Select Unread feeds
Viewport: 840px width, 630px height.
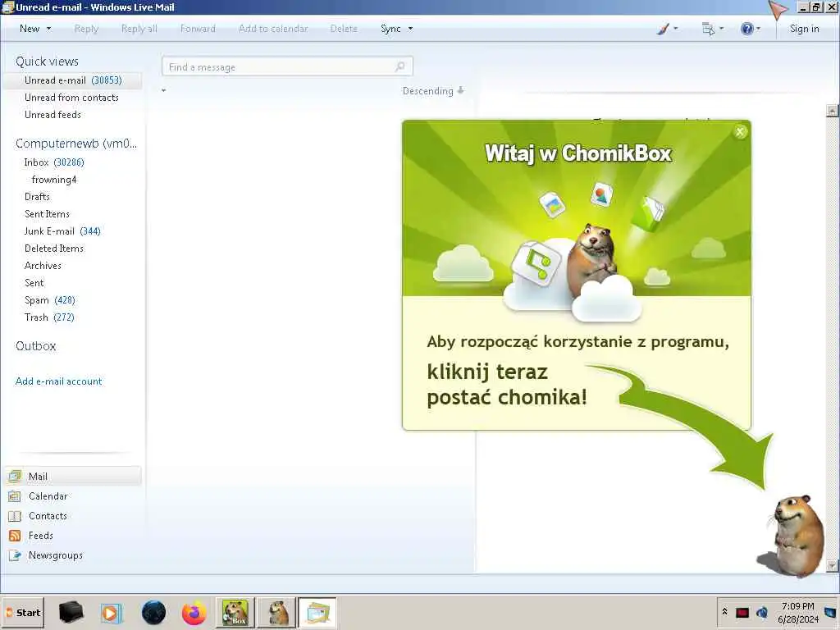tap(52, 115)
